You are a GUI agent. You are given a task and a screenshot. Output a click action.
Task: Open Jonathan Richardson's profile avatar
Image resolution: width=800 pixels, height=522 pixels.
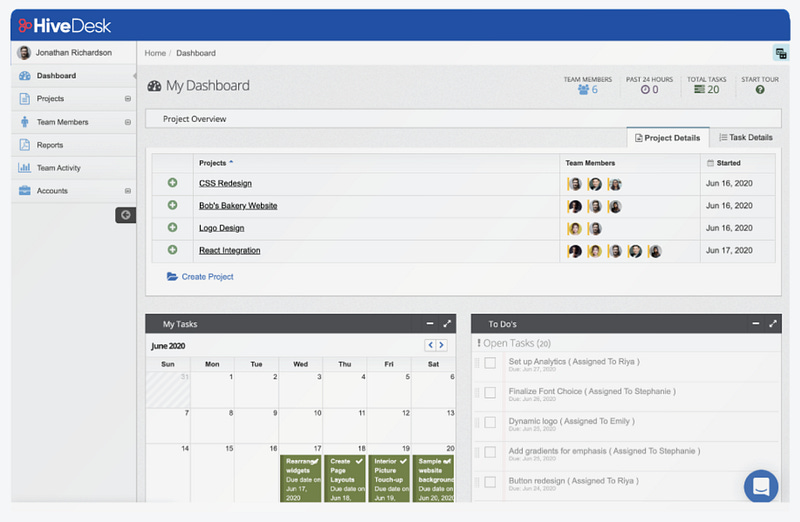[23, 53]
